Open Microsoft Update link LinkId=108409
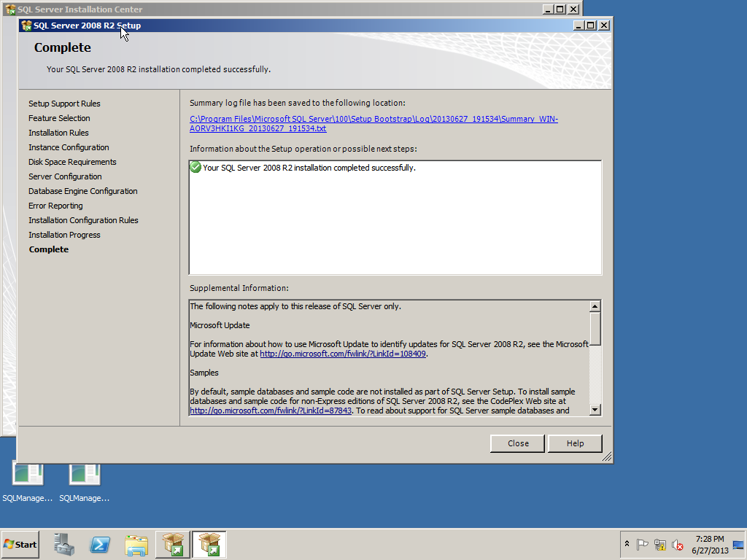747x560 pixels. point(343,354)
